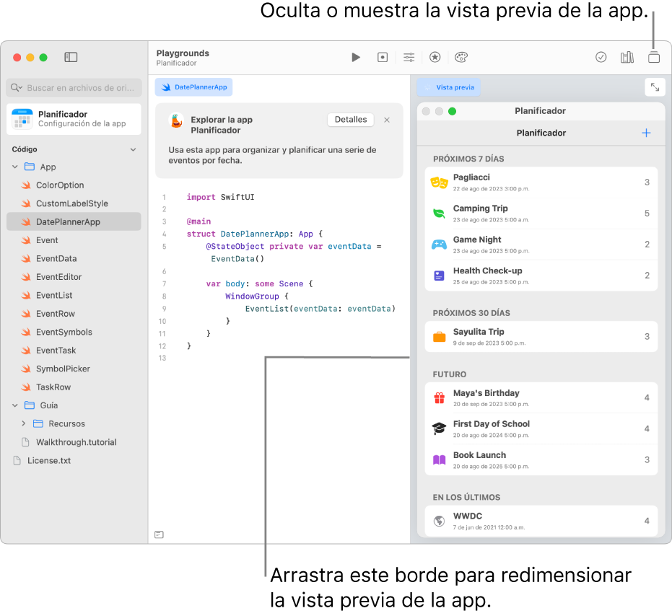Screen dimensions: 672x616
Task: Select DatePlannerApp in the sidebar
Action: point(74,221)
